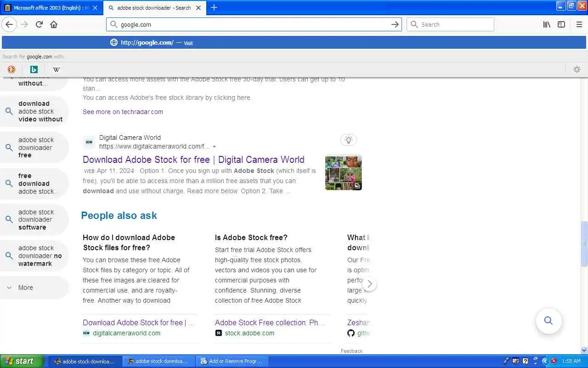Open the Digital Camera World result thumbnail
Image resolution: width=588 pixels, height=368 pixels.
(343, 172)
